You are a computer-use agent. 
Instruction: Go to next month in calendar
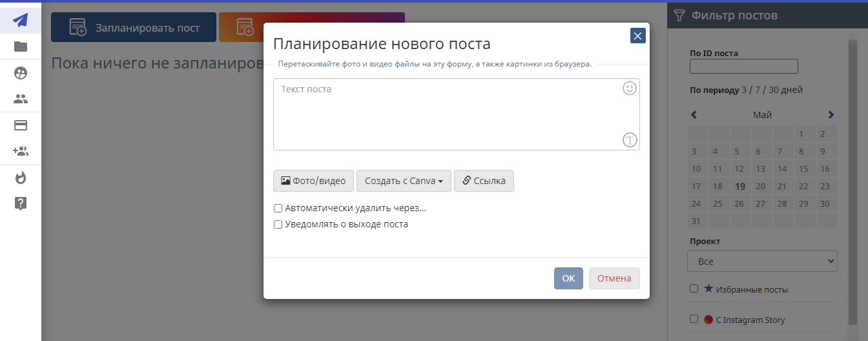click(x=831, y=115)
